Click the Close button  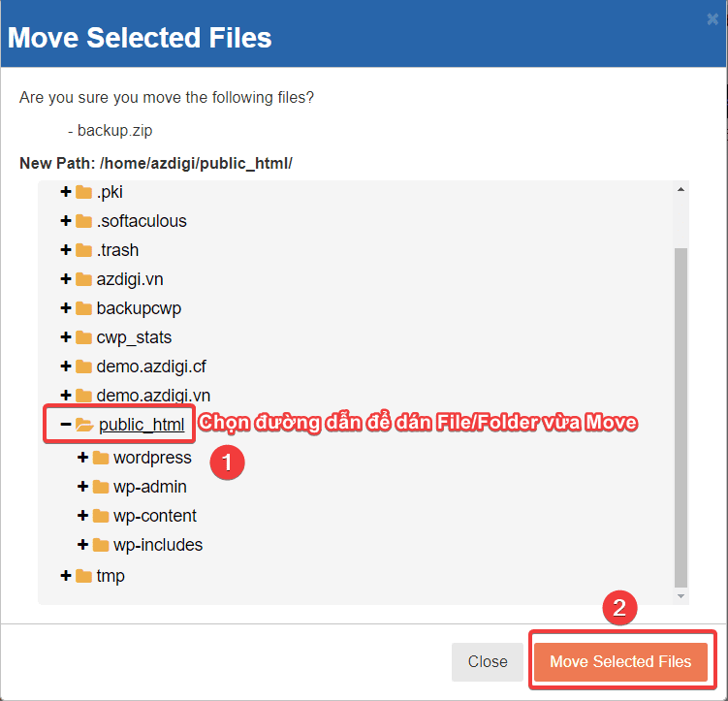488,661
